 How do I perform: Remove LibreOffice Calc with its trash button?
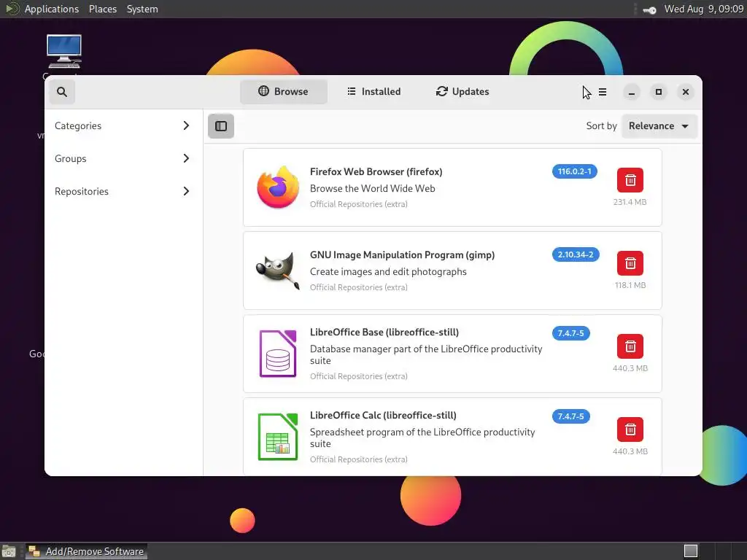click(x=630, y=429)
